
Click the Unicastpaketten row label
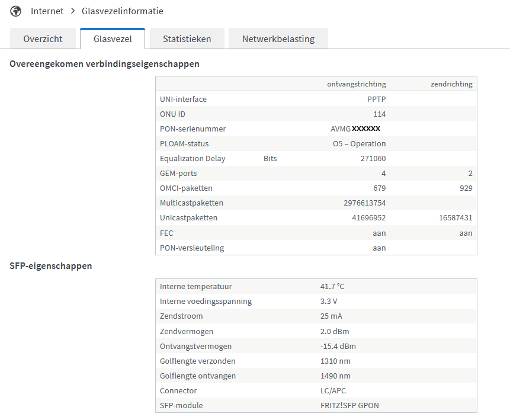click(x=188, y=217)
